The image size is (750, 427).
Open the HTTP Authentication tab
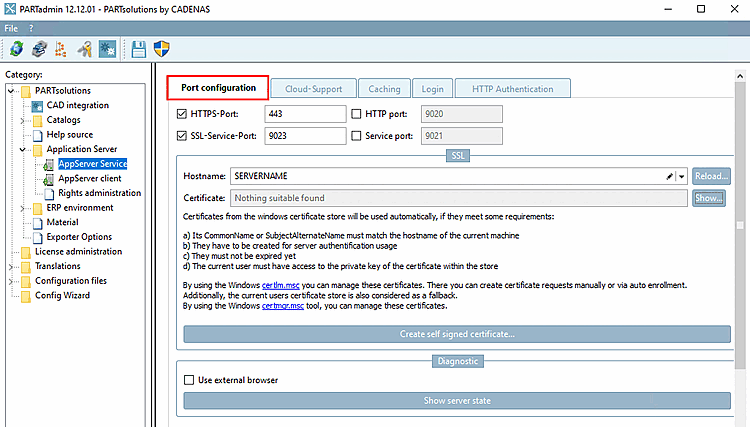coord(512,89)
